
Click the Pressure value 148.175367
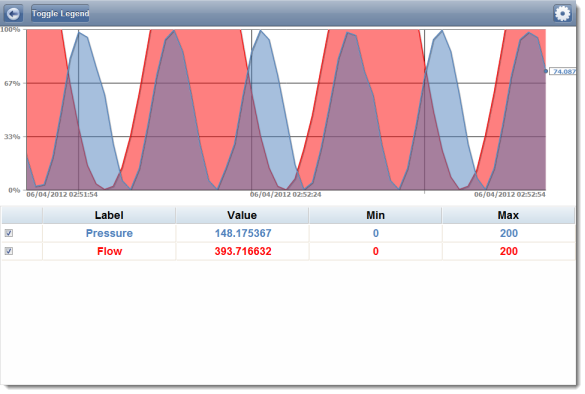tap(243, 233)
